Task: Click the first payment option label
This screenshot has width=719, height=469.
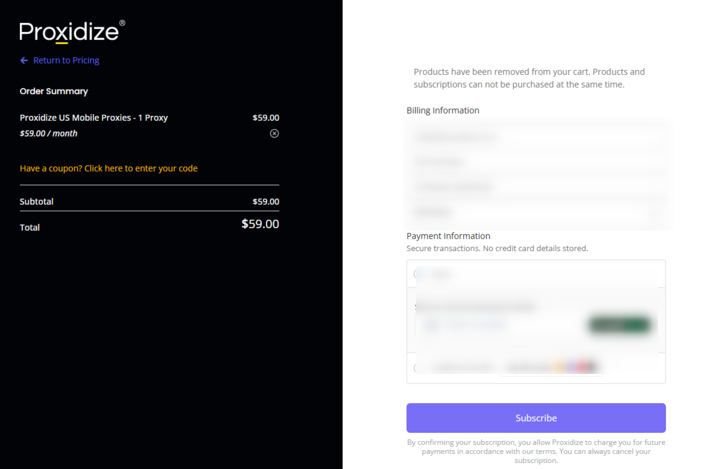Action: coord(440,274)
